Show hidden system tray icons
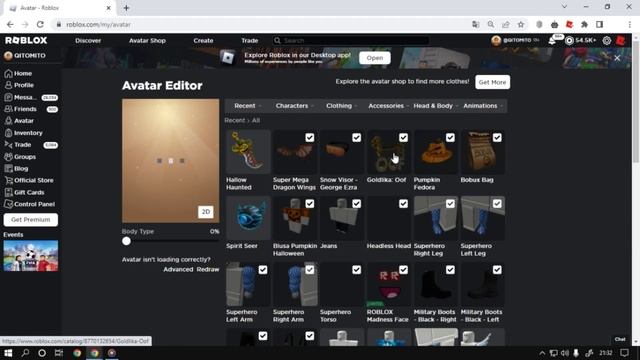Screen dimensions: 640x360 point(542,353)
